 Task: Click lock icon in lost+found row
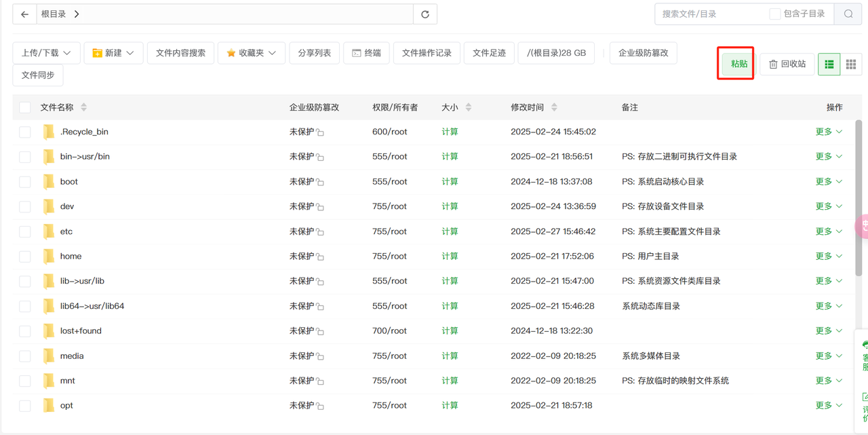point(320,331)
